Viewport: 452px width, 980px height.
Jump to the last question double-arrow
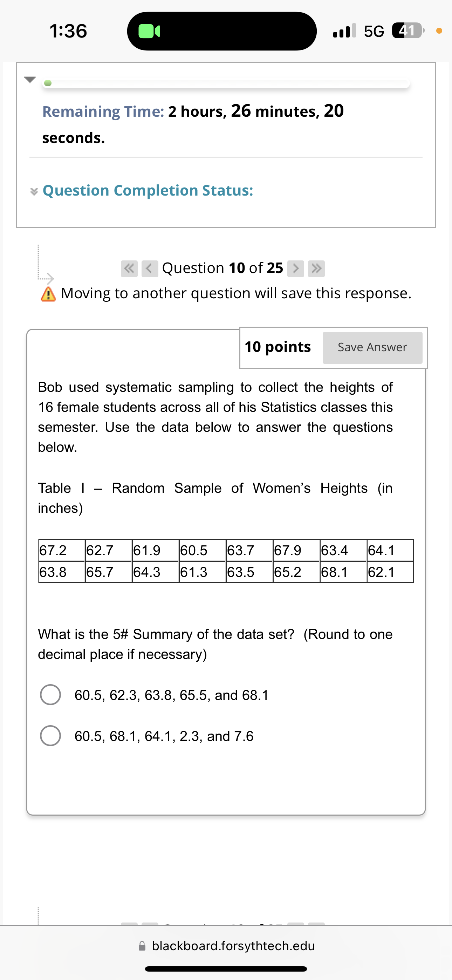click(316, 268)
